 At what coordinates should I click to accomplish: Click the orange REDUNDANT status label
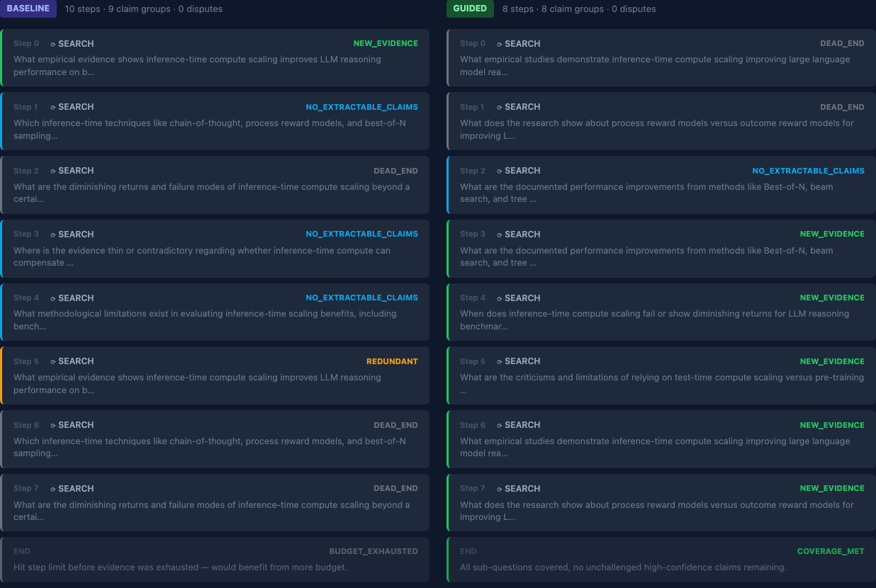coord(392,361)
